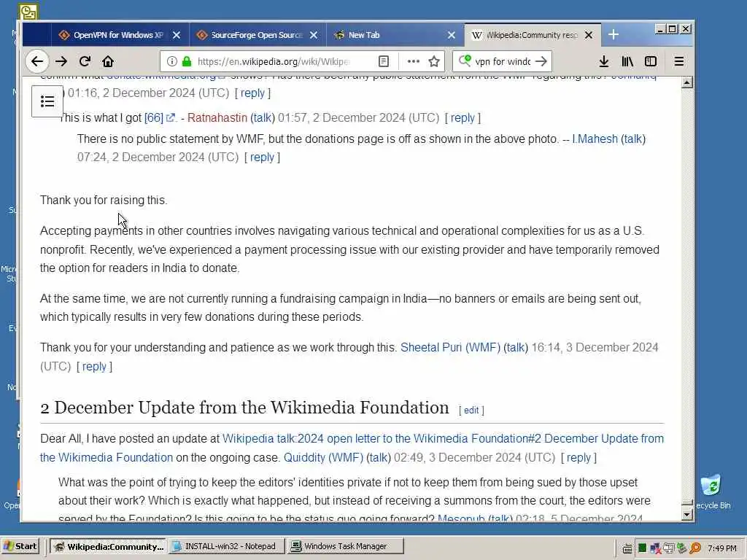
Task: Reply to I.Mahesh's 07:24 comment
Action: pyautogui.click(x=262, y=157)
